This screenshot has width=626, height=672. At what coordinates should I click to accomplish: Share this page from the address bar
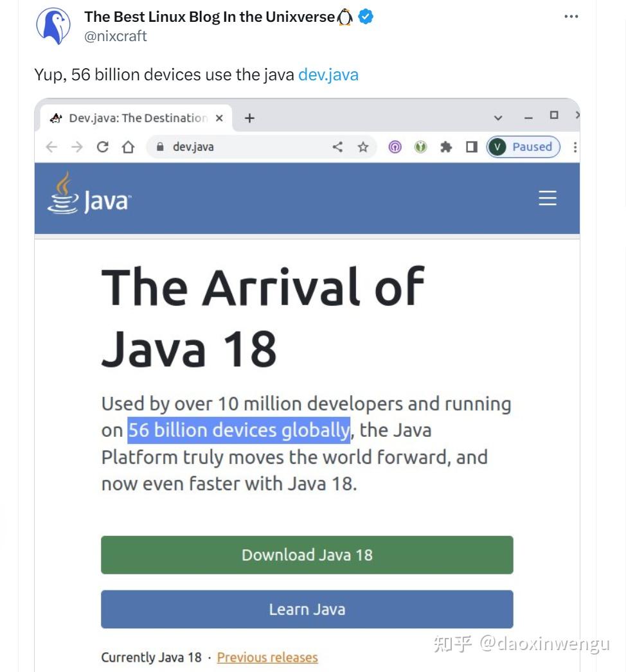[337, 147]
